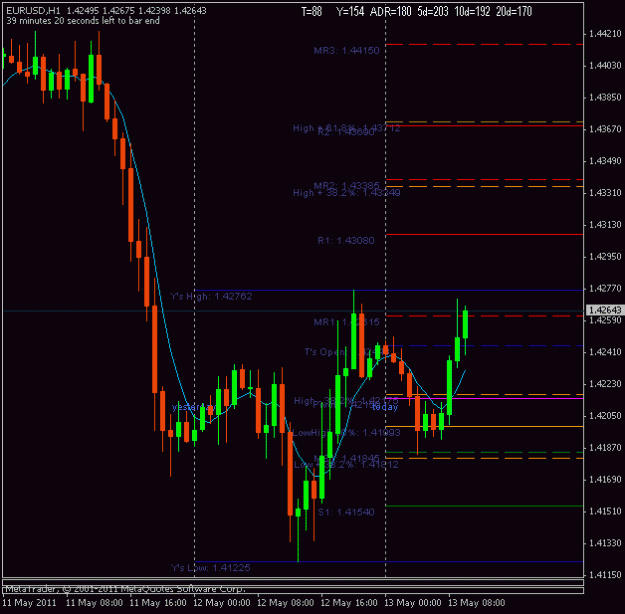Click the '11 May 2011' time axis label
The height and width of the screenshot is (614, 625).
29,602
